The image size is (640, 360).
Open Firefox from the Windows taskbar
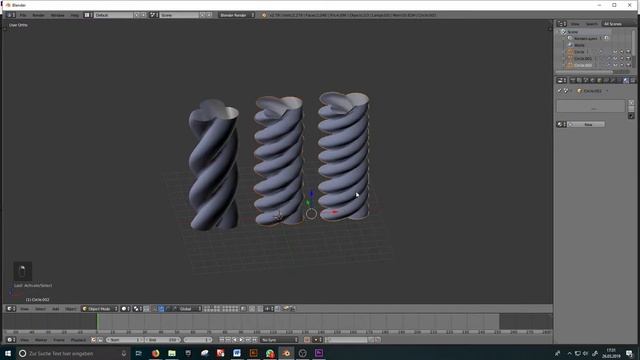(x=156, y=353)
